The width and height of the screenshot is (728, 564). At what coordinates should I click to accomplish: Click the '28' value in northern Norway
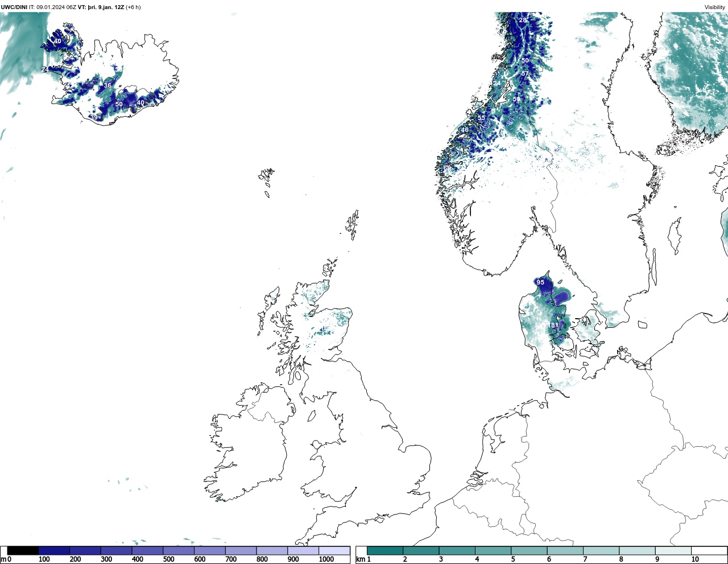(x=523, y=20)
